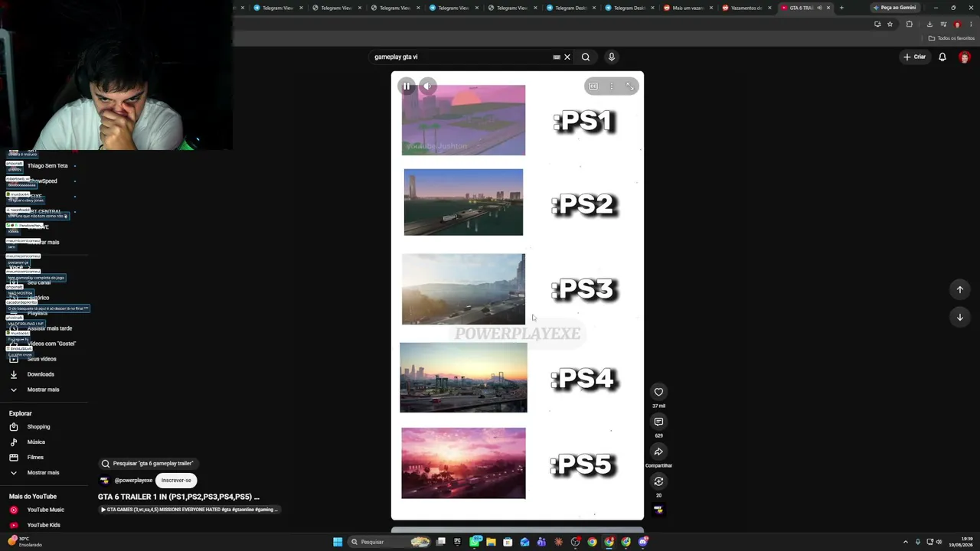This screenshot has height=551, width=980.
Task: Show hidden system tray icons
Action: (906, 542)
